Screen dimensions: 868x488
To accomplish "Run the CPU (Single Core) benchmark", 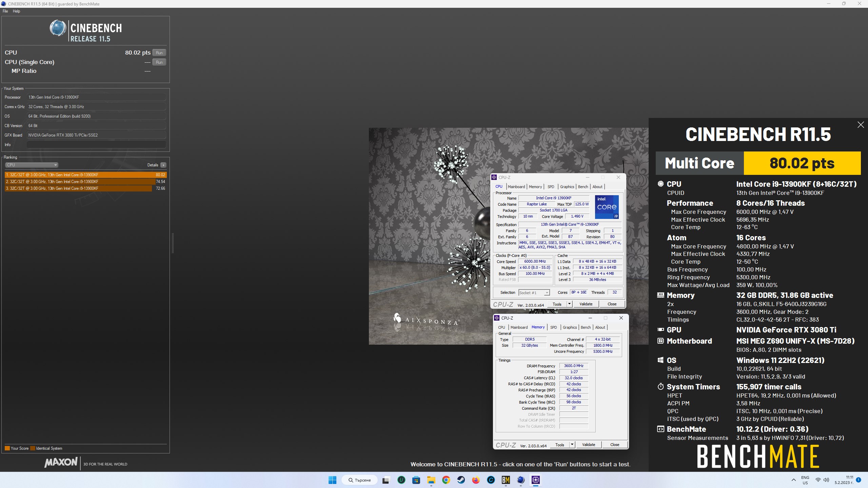I will click(x=159, y=62).
